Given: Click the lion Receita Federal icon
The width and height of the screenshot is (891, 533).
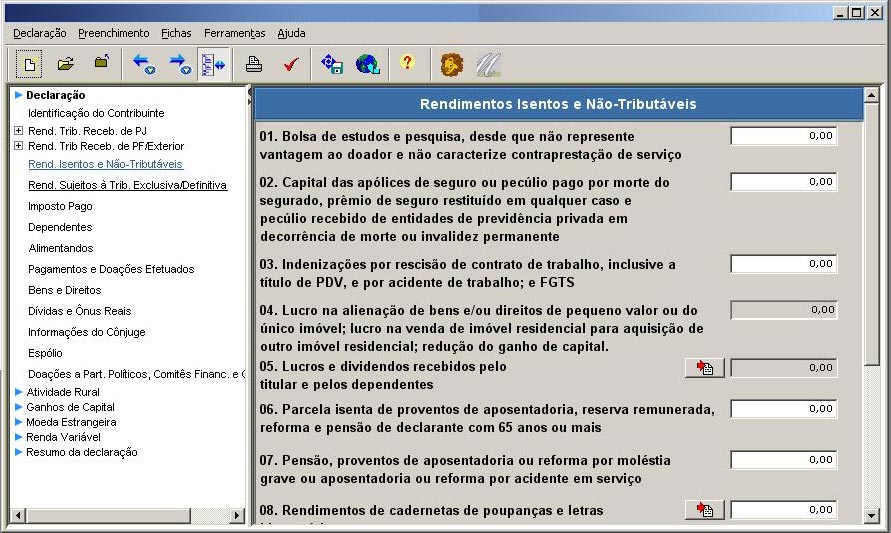Looking at the screenshot, I should click(x=451, y=64).
